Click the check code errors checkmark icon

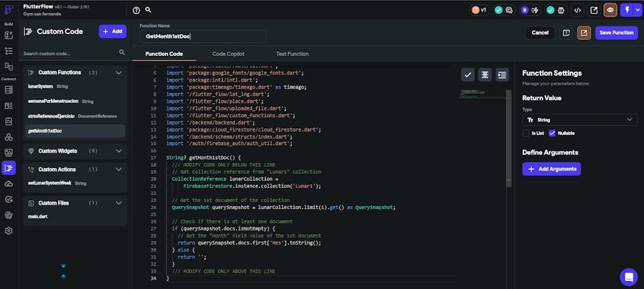point(468,75)
